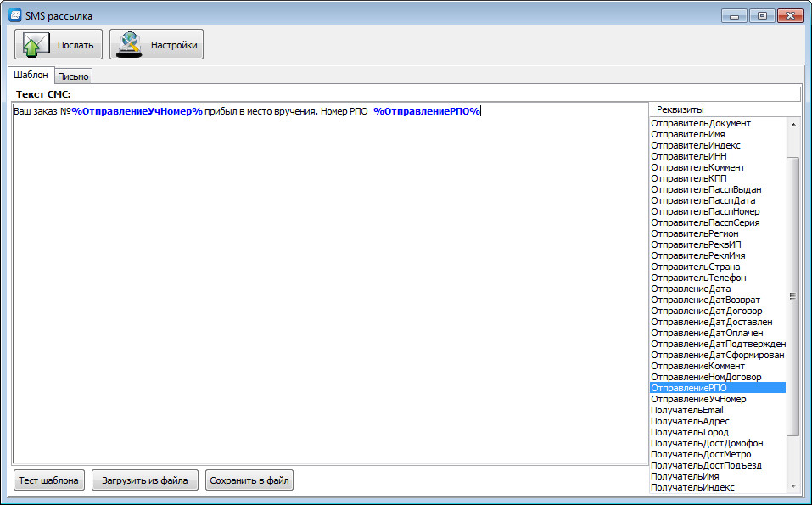Click the SMS рассылка window title icon

[15, 15]
